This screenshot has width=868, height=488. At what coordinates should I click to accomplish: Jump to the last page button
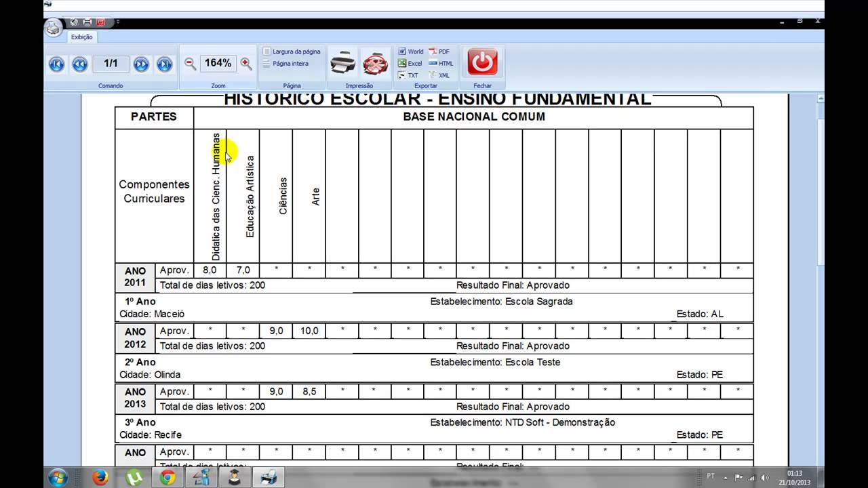coord(165,64)
